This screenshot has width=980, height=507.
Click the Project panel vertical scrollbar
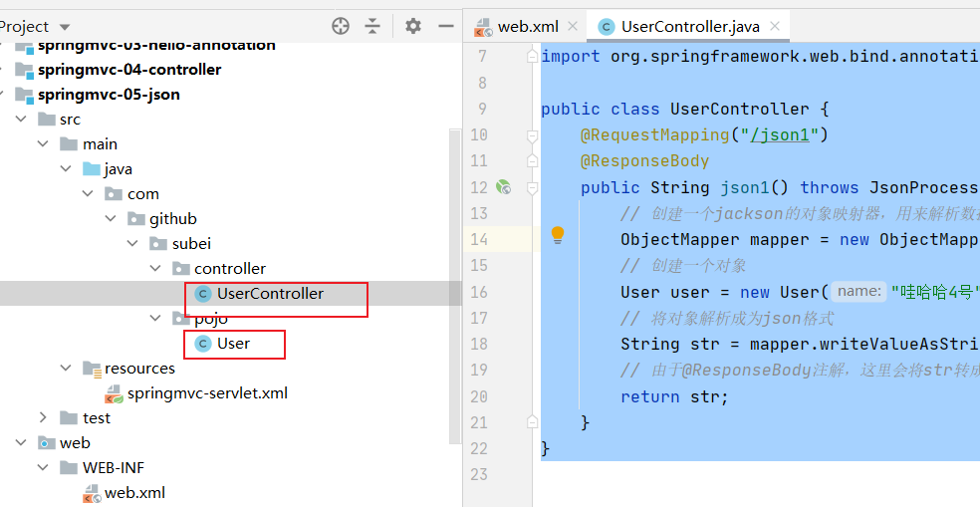click(x=456, y=279)
